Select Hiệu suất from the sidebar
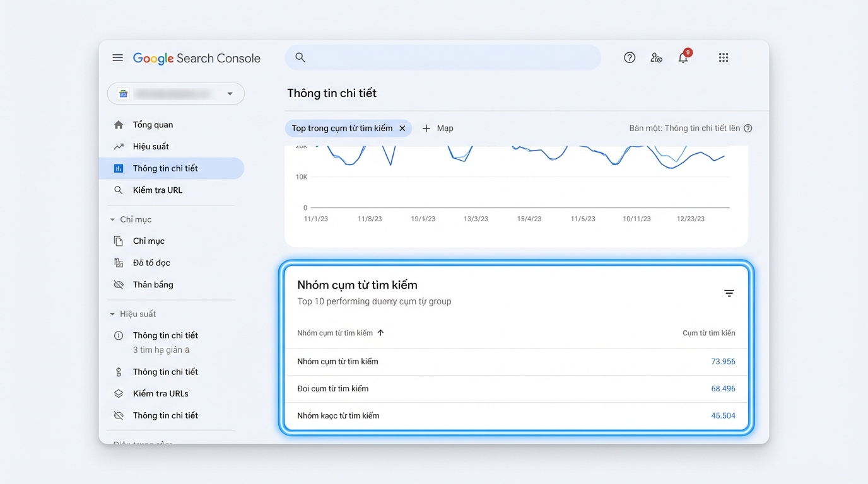The image size is (868, 484). [x=150, y=146]
